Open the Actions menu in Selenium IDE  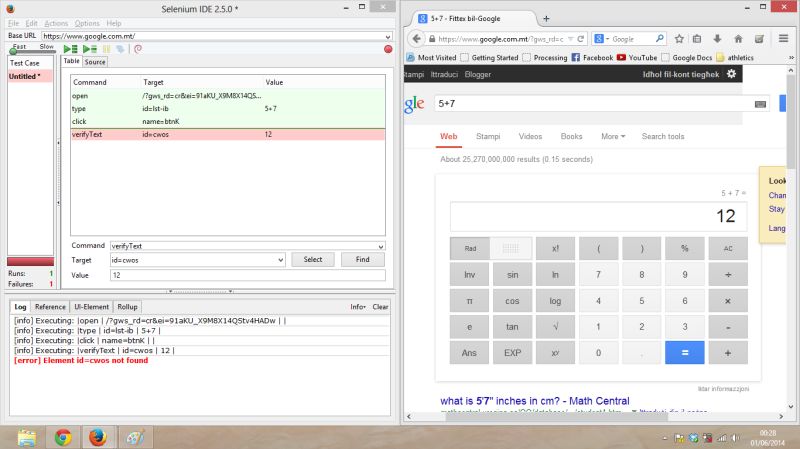(x=56, y=23)
